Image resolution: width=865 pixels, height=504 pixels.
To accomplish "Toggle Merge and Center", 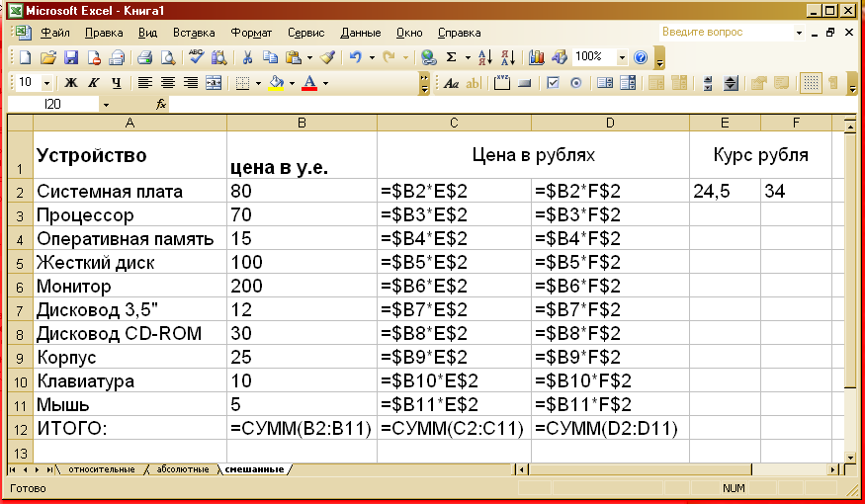I will click(x=213, y=83).
